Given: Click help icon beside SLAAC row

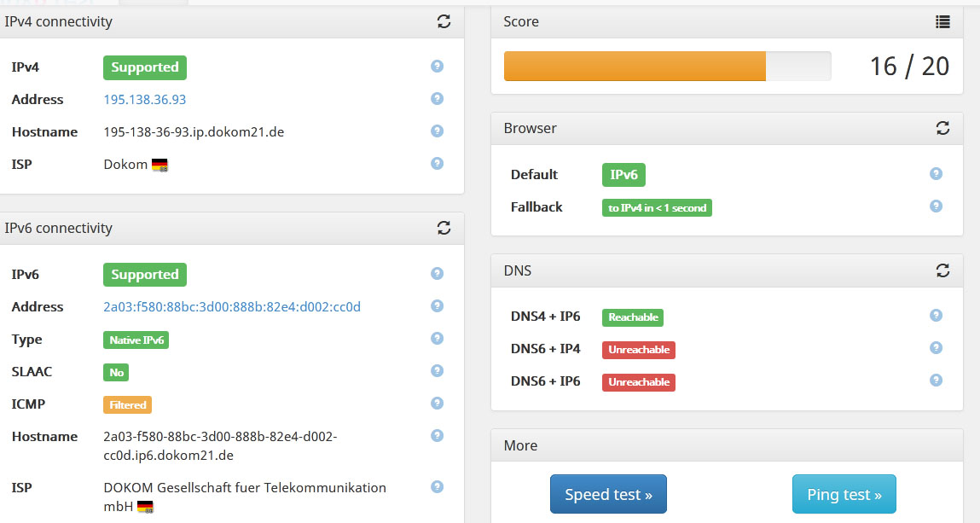Looking at the screenshot, I should 438,371.
